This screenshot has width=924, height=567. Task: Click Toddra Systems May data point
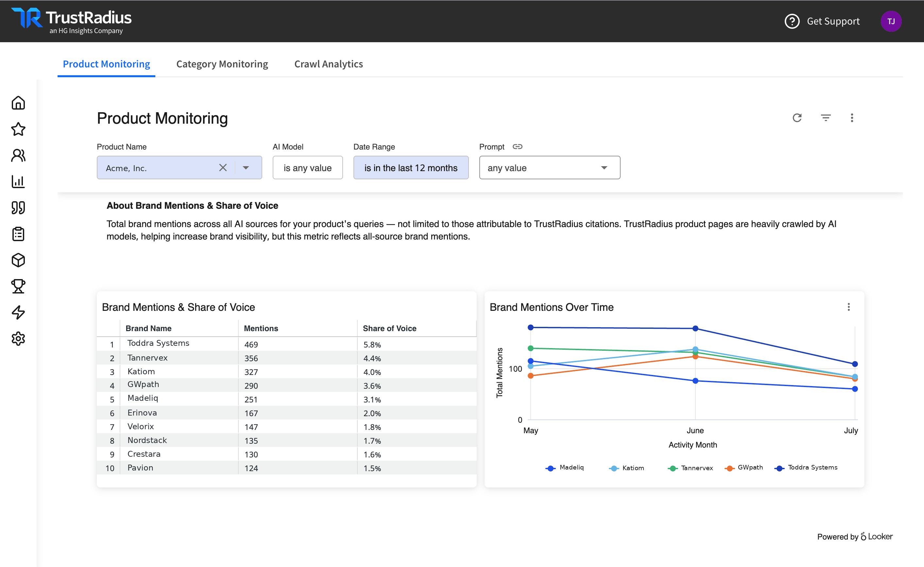[x=530, y=327]
